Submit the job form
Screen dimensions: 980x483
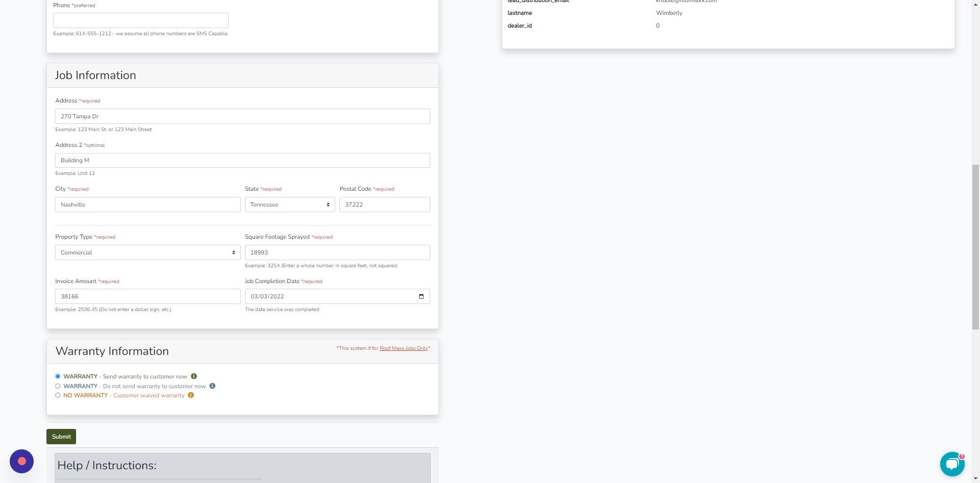[61, 437]
